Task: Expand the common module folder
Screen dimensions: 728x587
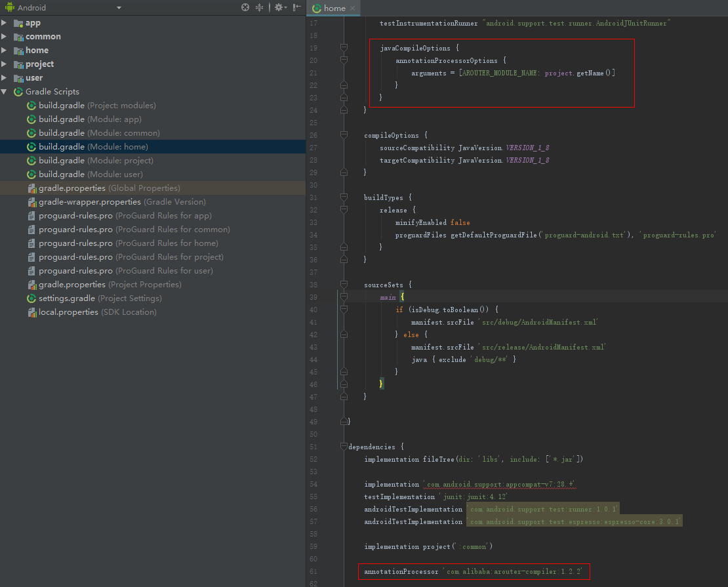Action: 5,37
